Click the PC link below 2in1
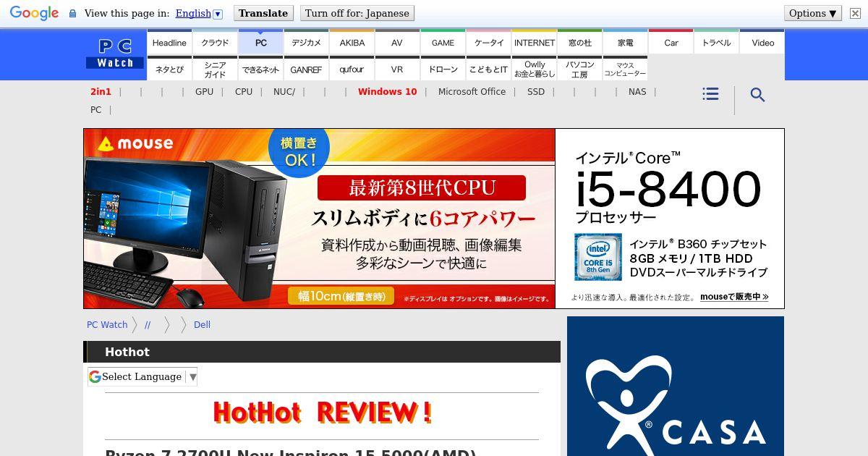 point(95,110)
